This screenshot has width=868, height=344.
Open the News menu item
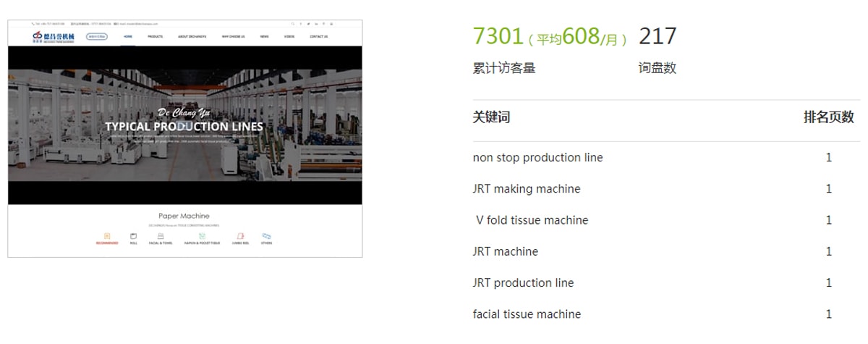pyautogui.click(x=265, y=36)
